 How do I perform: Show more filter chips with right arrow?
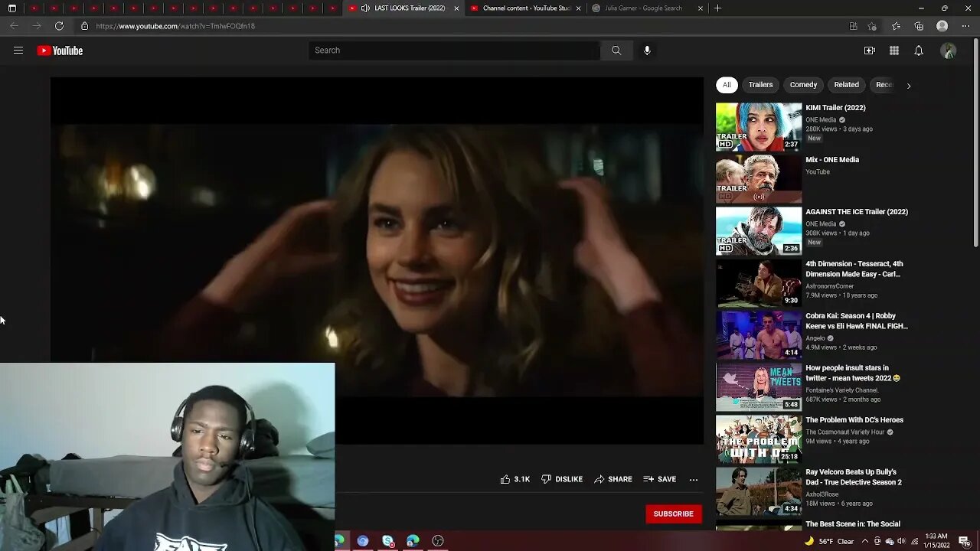coord(909,86)
